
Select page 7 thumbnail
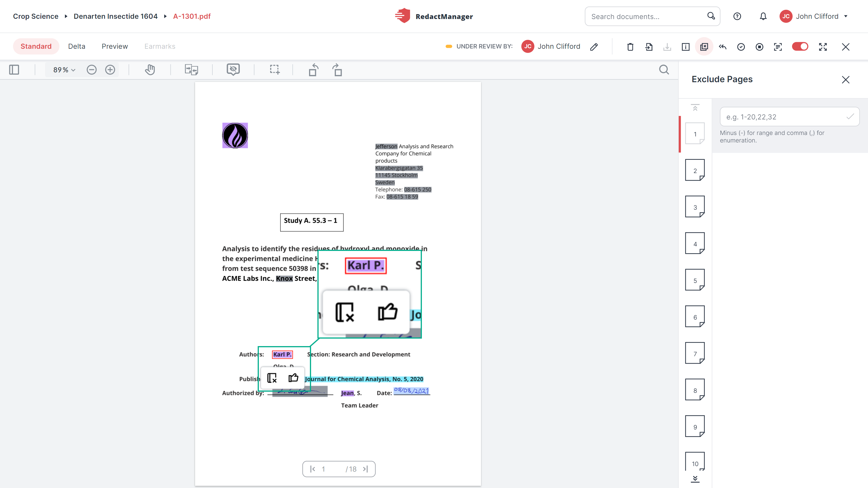695,354
